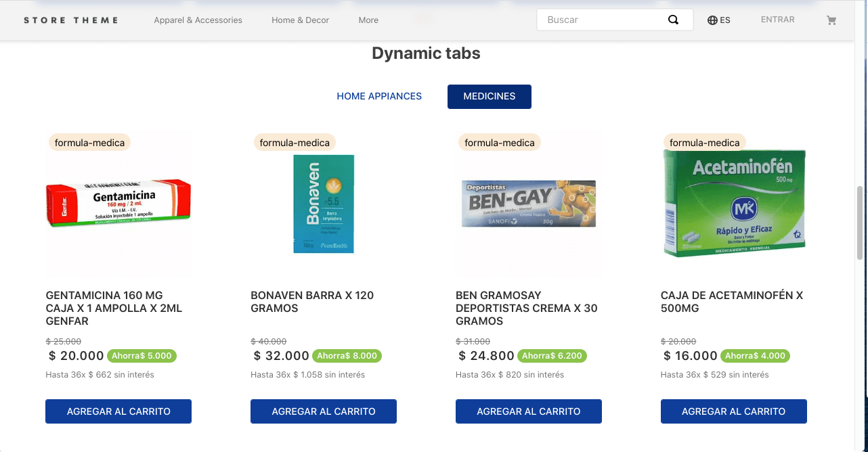Click the page vertical scrollbar thumb

(x=861, y=223)
